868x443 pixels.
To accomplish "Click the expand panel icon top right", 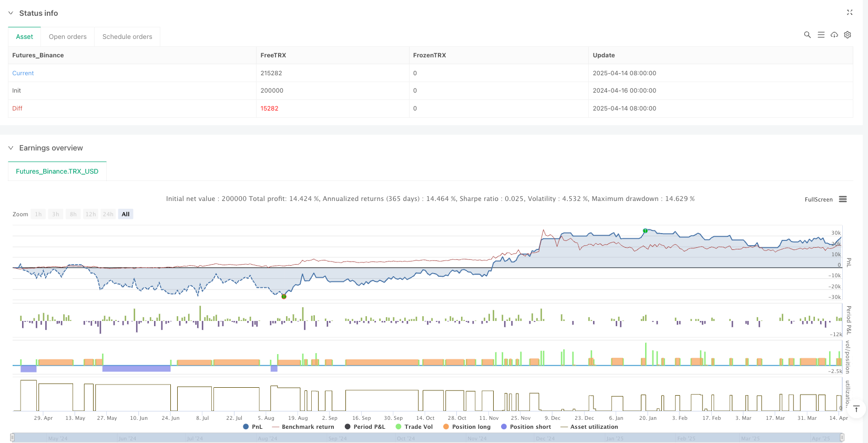I will click(850, 13).
